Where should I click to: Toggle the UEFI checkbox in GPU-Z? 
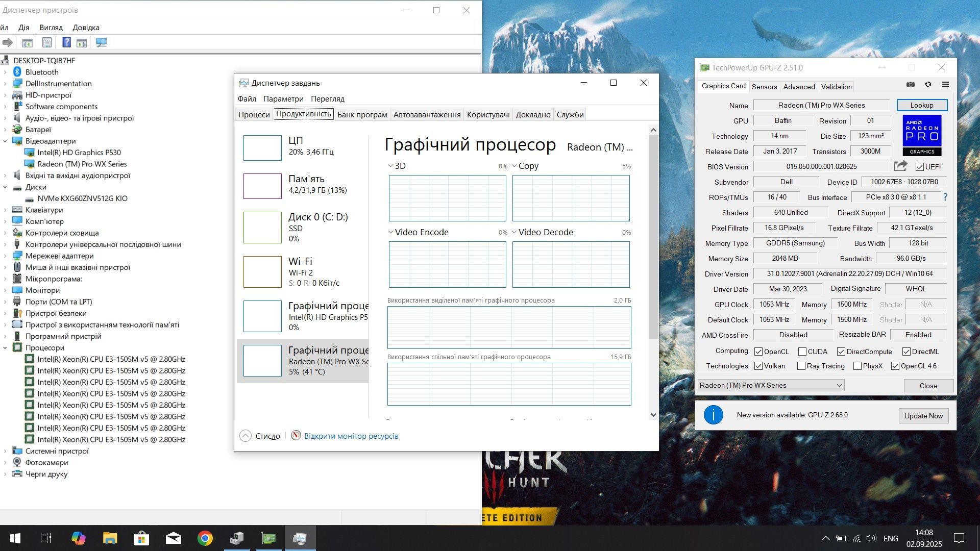click(x=920, y=167)
